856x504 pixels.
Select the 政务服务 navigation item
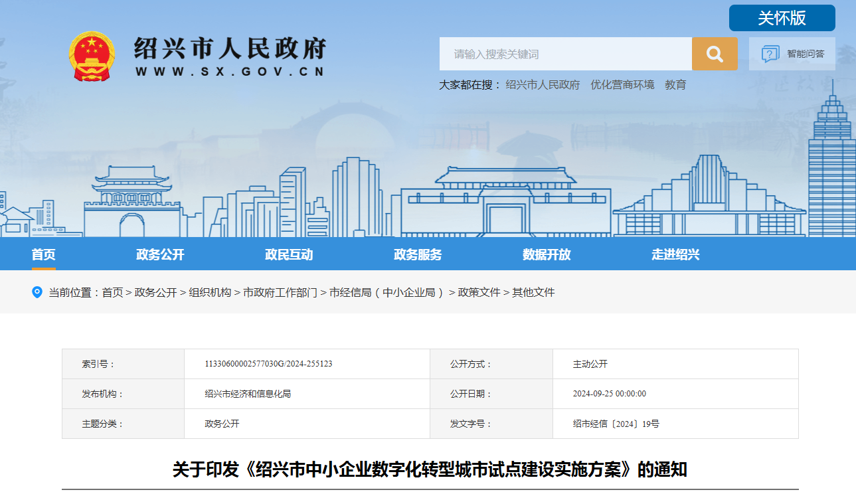click(x=418, y=254)
